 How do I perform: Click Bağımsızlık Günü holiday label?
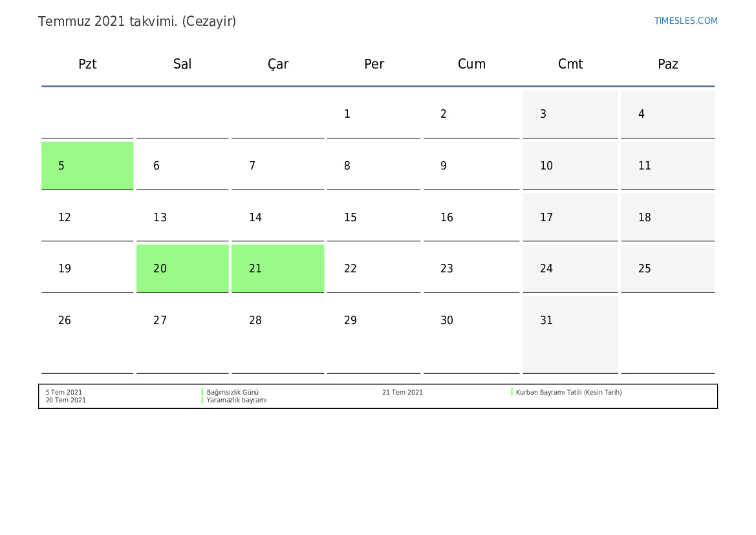[x=232, y=392]
